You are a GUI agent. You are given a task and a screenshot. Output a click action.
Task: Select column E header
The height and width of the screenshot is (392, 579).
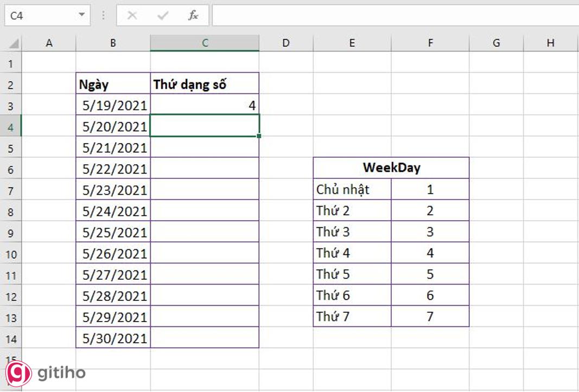[x=352, y=43]
